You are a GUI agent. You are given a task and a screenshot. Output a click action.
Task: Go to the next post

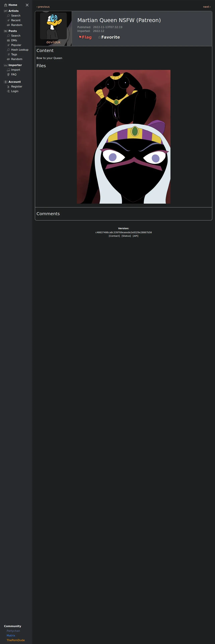[x=207, y=7]
